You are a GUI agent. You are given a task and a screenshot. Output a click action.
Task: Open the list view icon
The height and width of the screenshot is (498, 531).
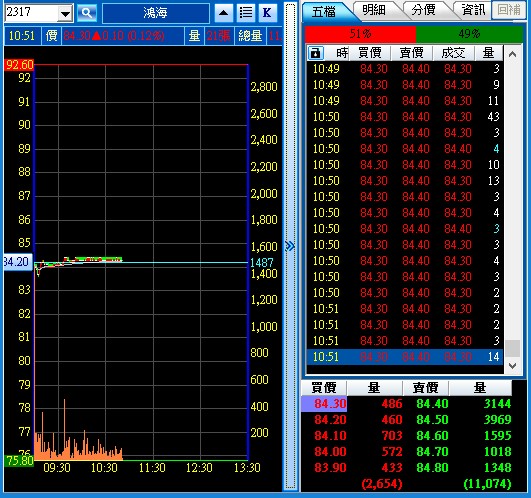[246, 13]
